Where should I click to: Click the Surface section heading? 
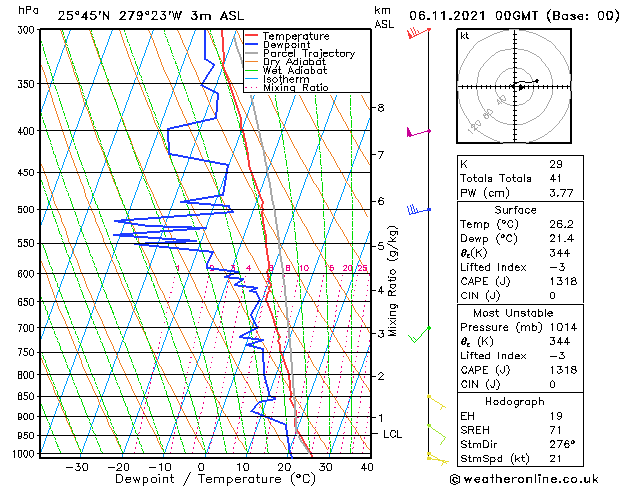[x=515, y=210]
